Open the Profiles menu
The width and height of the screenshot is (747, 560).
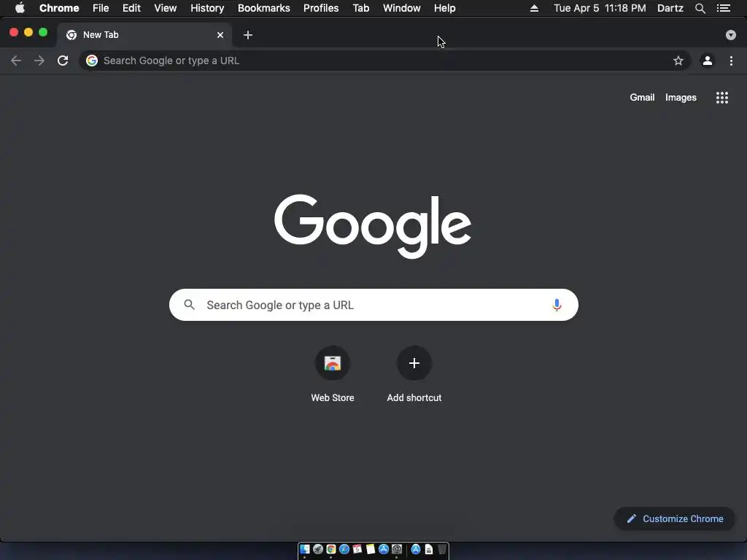[321, 8]
